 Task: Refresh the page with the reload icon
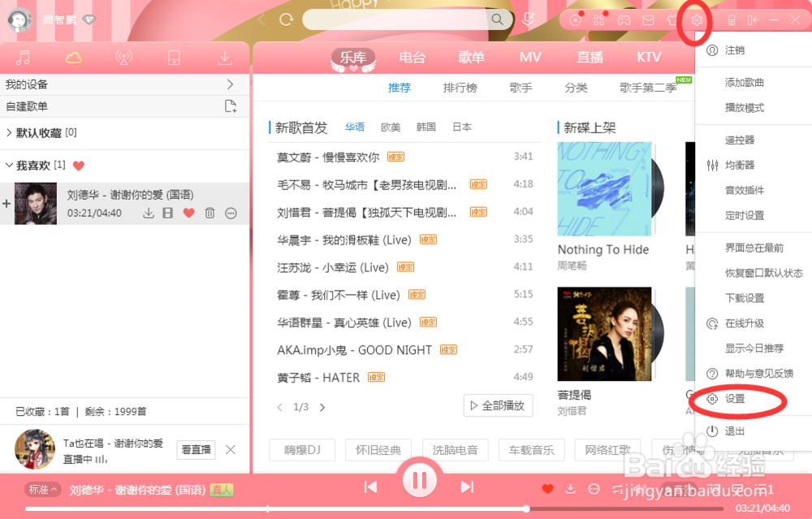click(x=286, y=19)
